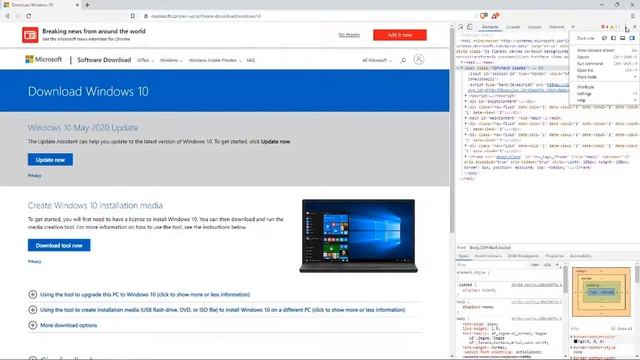
Task: Dock DevTools to the right
Action: (x=632, y=38)
